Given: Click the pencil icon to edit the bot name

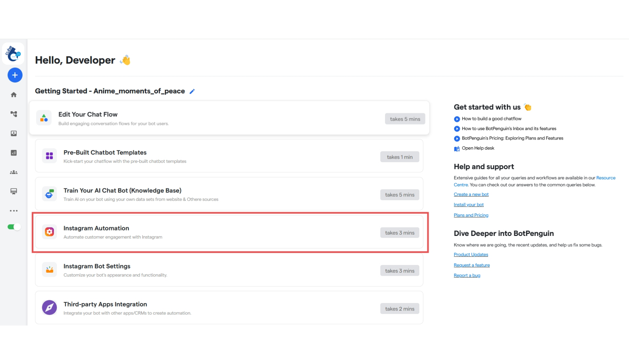Looking at the screenshot, I should pos(192,91).
